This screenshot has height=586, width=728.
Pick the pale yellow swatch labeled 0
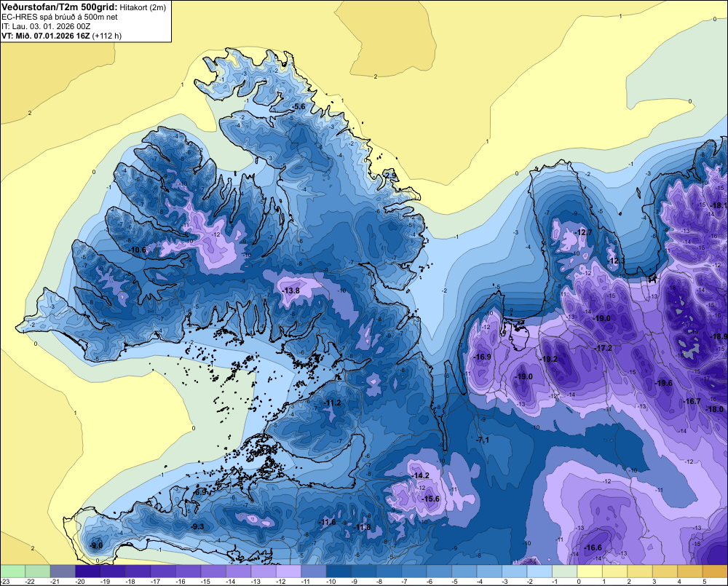(589, 571)
